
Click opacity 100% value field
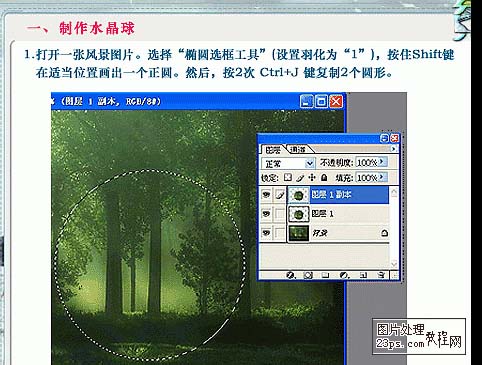pos(367,163)
